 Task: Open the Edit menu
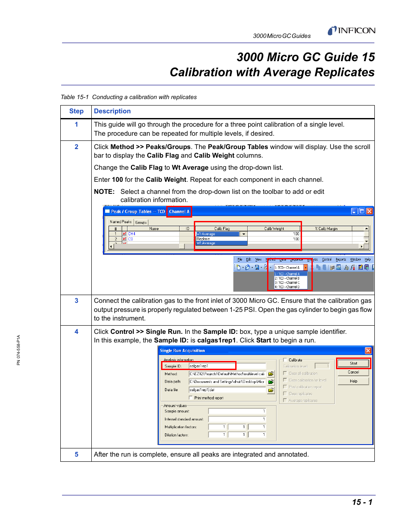click(x=249, y=259)
